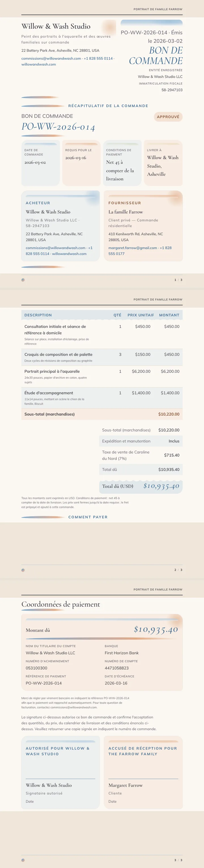Screen dimensions: 204x868
Task: Select the Portrait principal à l'aquarelle row
Action: click(102, 376)
